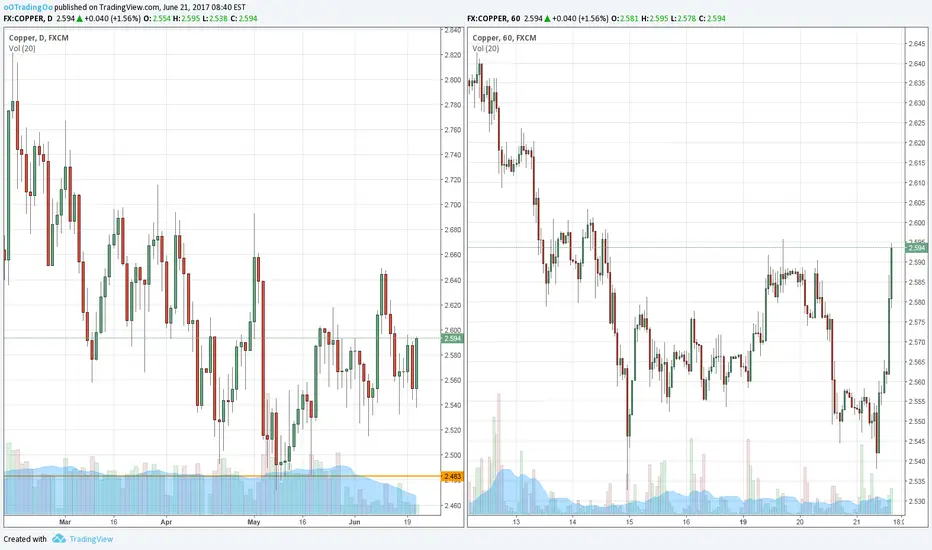Viewport: 932px width, 550px height.
Task: Open the oOTradingOo author profile link
Action: pos(28,8)
